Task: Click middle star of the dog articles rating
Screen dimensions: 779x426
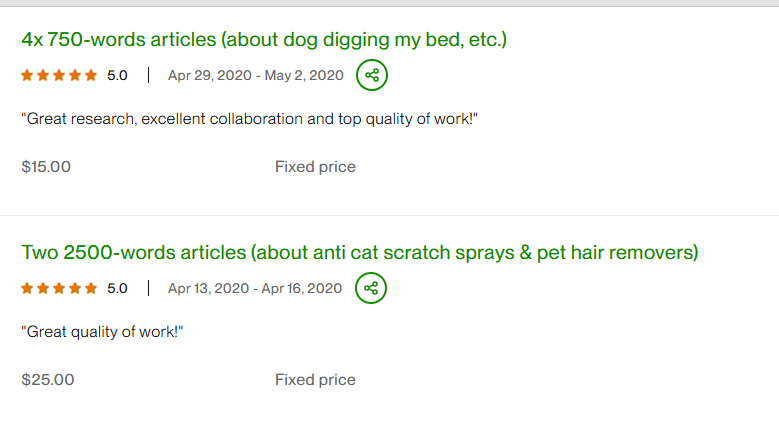Action: pyautogui.click(x=59, y=75)
